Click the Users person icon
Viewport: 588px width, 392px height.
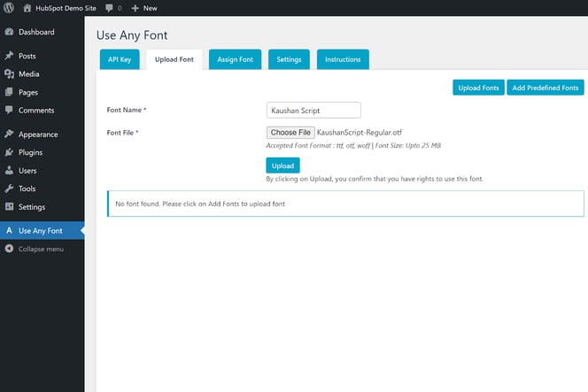point(10,170)
